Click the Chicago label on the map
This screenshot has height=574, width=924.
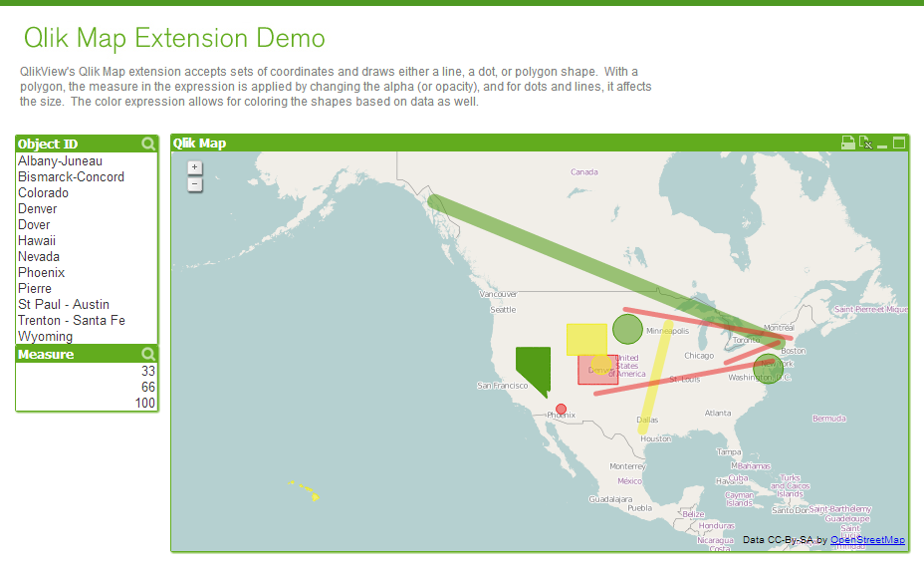pos(699,356)
